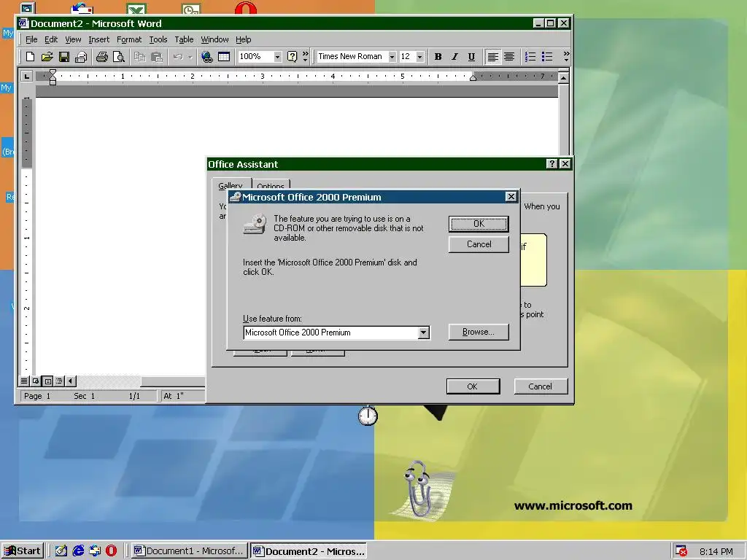Image resolution: width=747 pixels, height=560 pixels.
Task: Click the right indent marker on ruler
Action: [x=473, y=77]
